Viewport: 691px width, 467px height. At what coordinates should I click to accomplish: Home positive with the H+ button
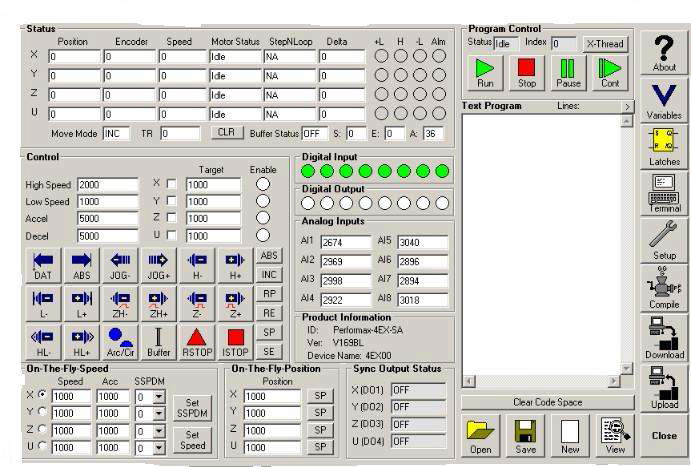235,265
